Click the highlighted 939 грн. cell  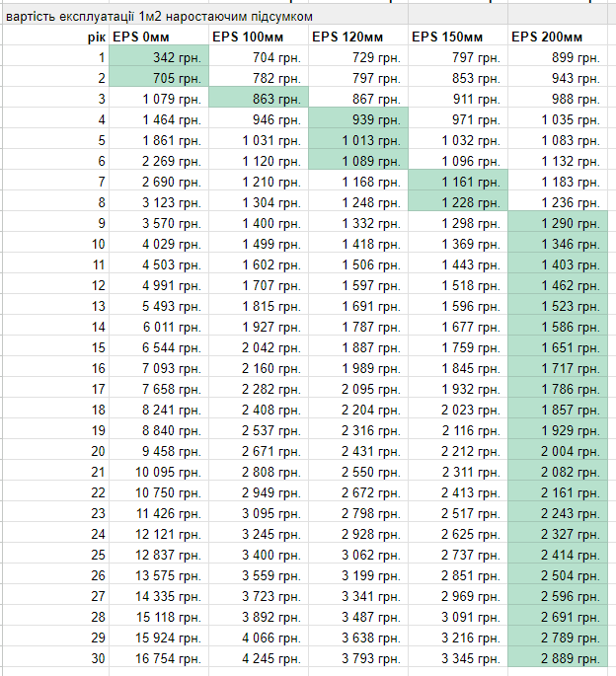358,119
